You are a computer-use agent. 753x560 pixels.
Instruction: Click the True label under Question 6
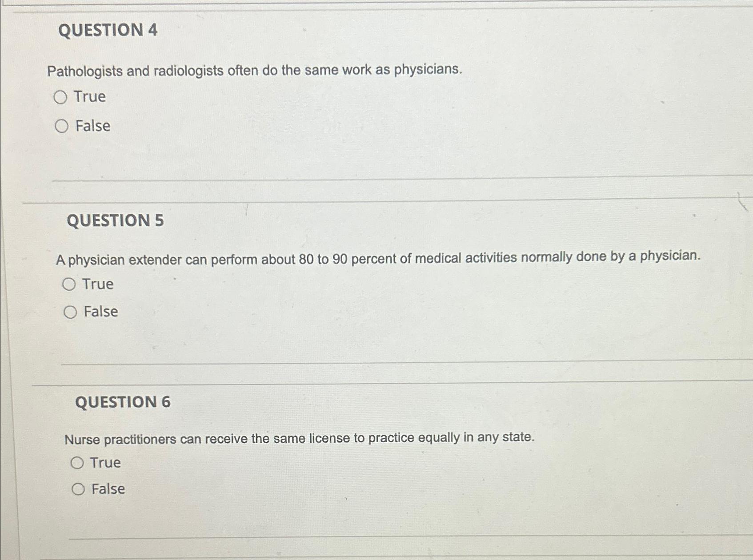[x=105, y=462]
